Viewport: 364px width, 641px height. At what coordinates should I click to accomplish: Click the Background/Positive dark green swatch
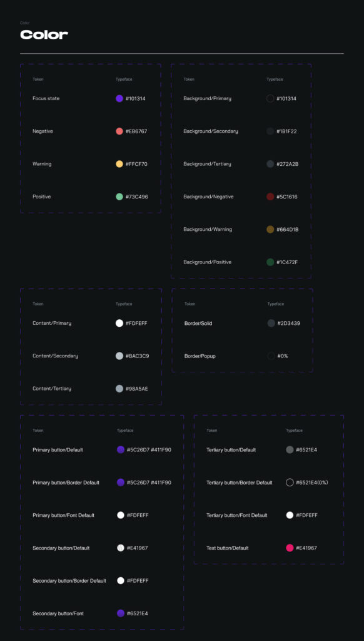(270, 262)
